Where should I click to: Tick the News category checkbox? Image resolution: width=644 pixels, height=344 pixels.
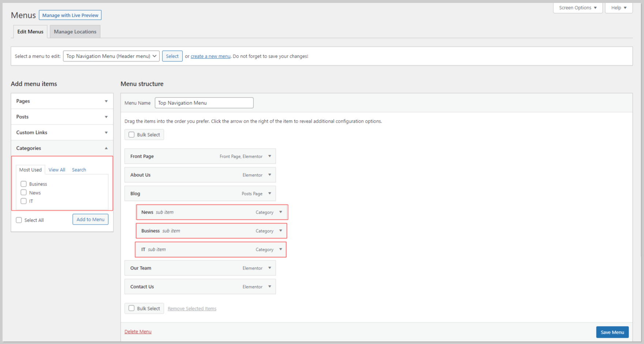24,192
